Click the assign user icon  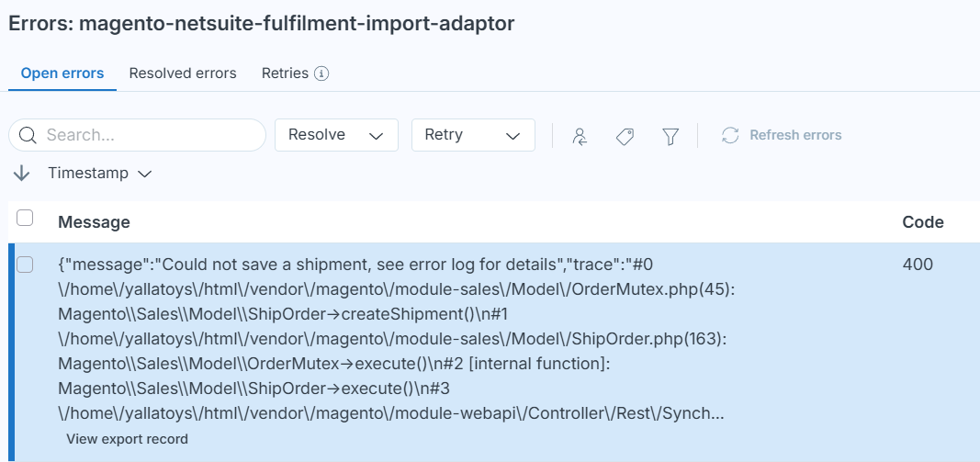click(x=580, y=136)
